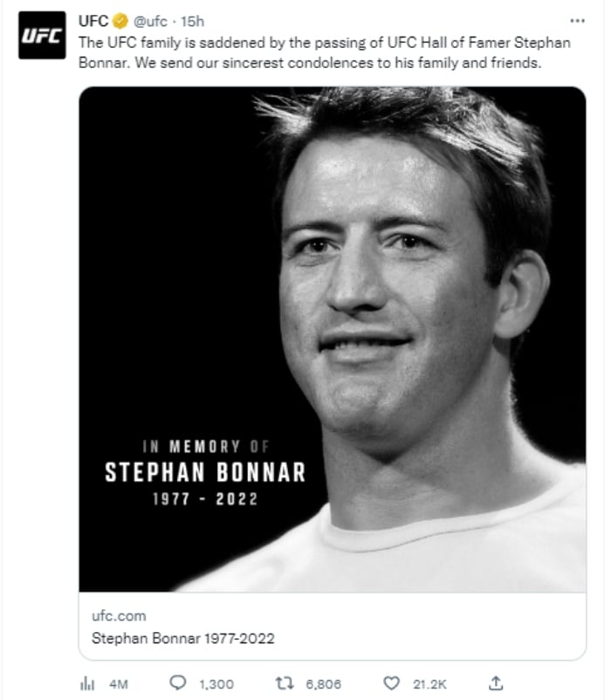The image size is (611, 700).
Task: Click the 4M views count
Action: click(x=119, y=684)
